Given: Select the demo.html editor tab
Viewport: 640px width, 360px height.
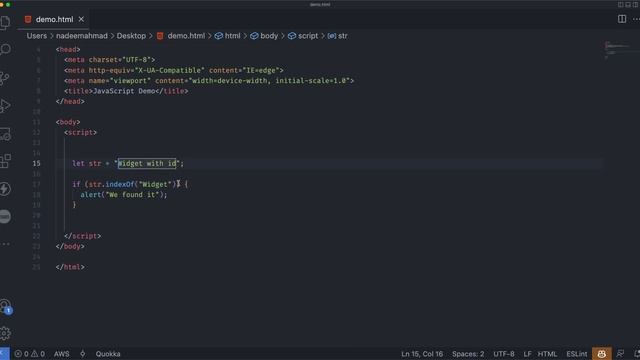Looking at the screenshot, I should point(54,19).
